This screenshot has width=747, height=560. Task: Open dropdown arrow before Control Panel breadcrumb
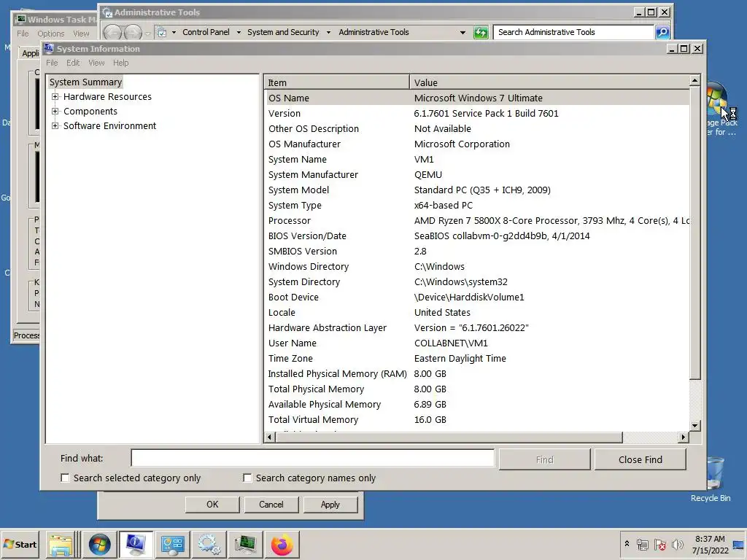click(x=174, y=32)
